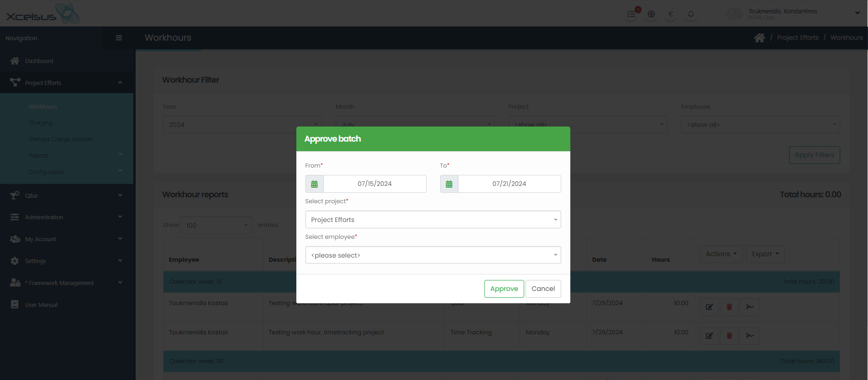This screenshot has width=868, height=380.
Task: Click edit icon for the 'Testing work hour, timetracking project.' row
Action: click(709, 336)
